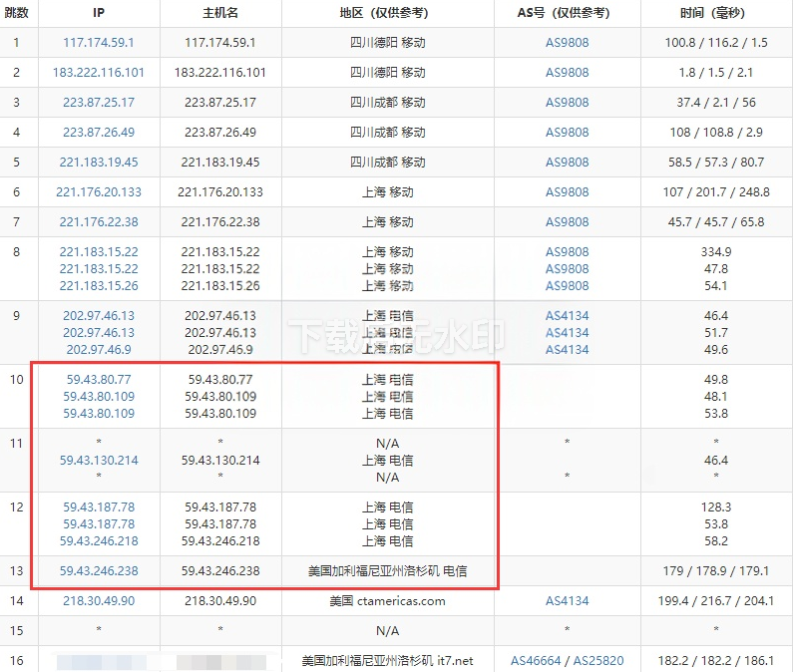Open the 223.87.25.17 IP address link
Image resolution: width=793 pixels, height=672 pixels.
98,103
